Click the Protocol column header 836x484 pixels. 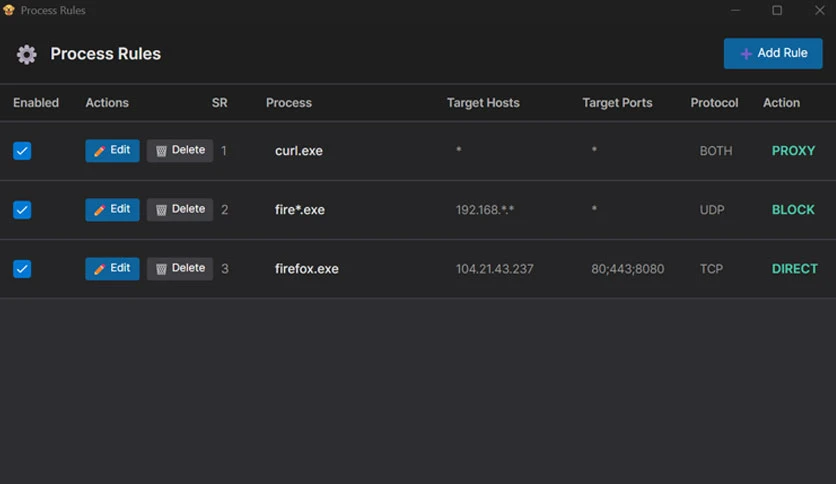click(x=714, y=102)
